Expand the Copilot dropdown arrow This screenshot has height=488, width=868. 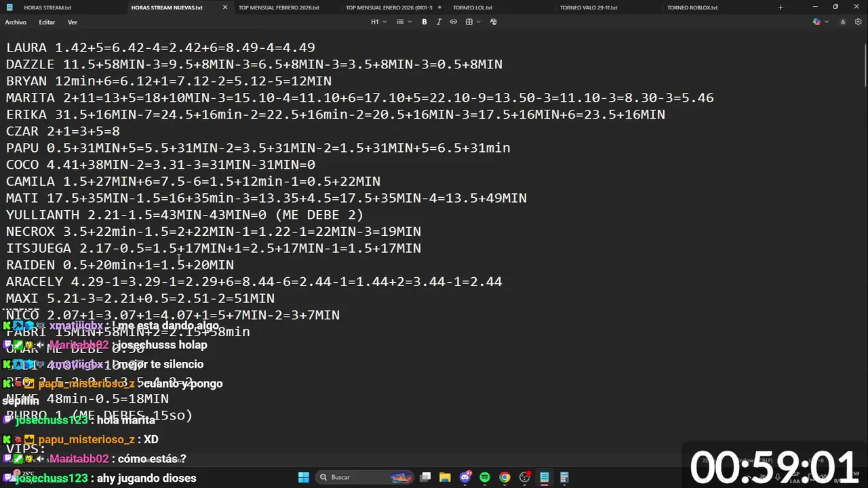click(x=826, y=22)
